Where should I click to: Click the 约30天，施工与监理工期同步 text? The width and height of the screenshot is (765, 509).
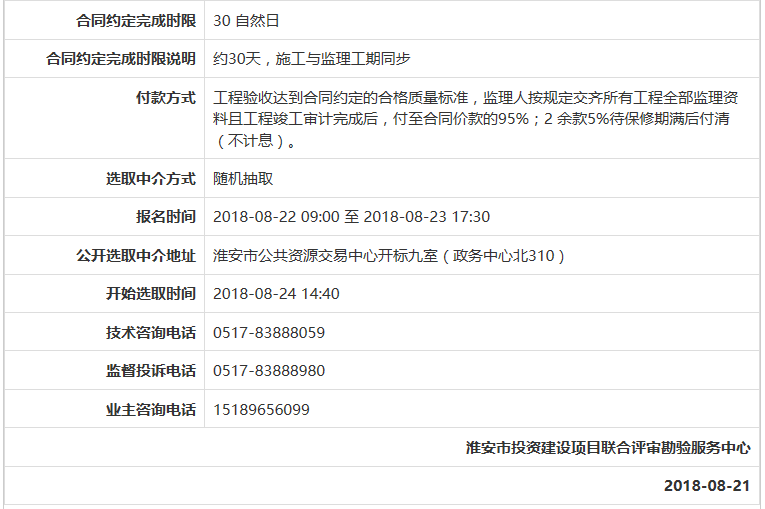click(312, 59)
